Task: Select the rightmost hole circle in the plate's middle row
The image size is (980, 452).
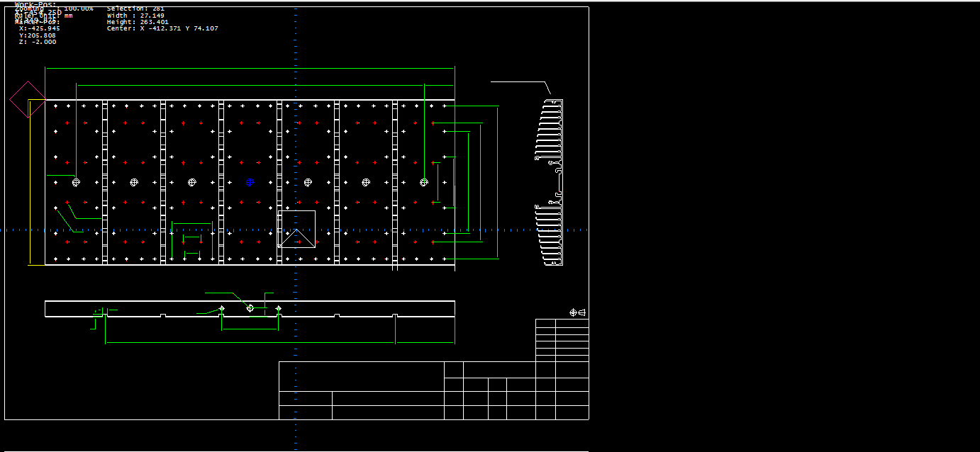Action: click(x=423, y=182)
